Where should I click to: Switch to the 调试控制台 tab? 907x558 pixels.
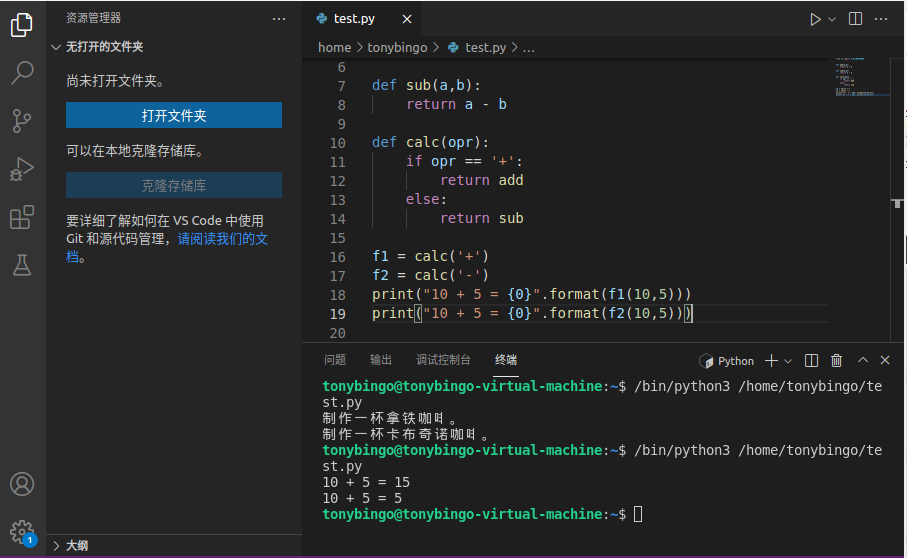tap(443, 360)
